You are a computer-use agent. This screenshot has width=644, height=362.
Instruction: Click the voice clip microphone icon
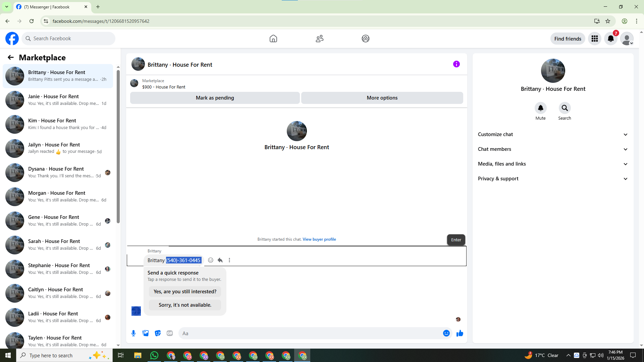tap(133, 333)
